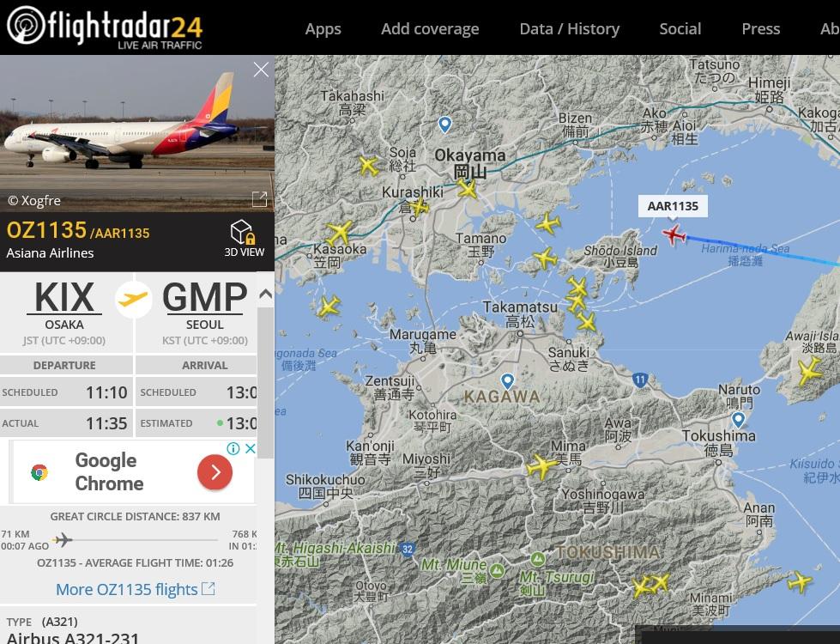Open the Apps menu
The image size is (840, 644).
pos(323,29)
